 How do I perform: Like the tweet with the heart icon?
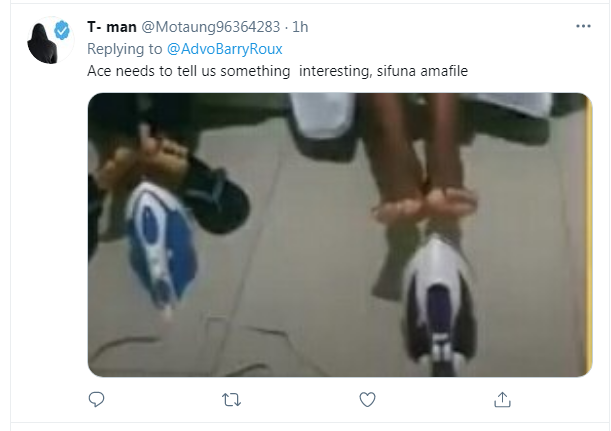367,400
